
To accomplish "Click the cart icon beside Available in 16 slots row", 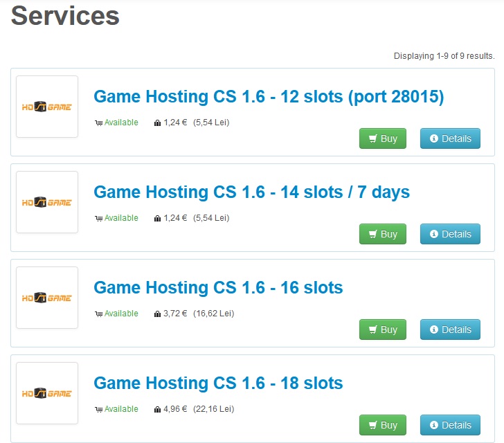I will (x=98, y=314).
